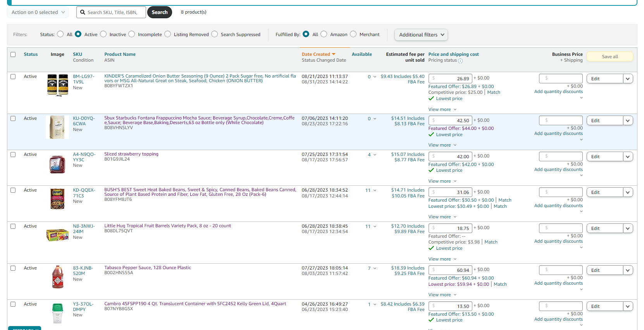Select the Active status filter

click(78, 34)
